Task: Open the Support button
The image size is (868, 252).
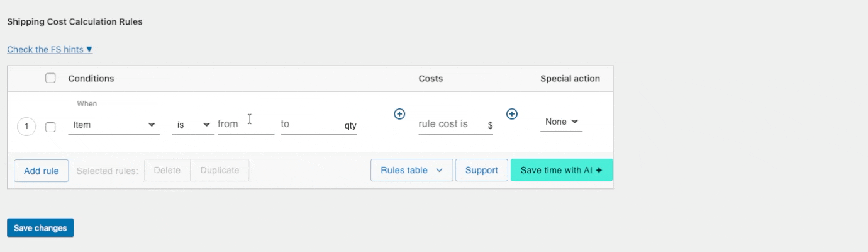Action: [x=482, y=170]
